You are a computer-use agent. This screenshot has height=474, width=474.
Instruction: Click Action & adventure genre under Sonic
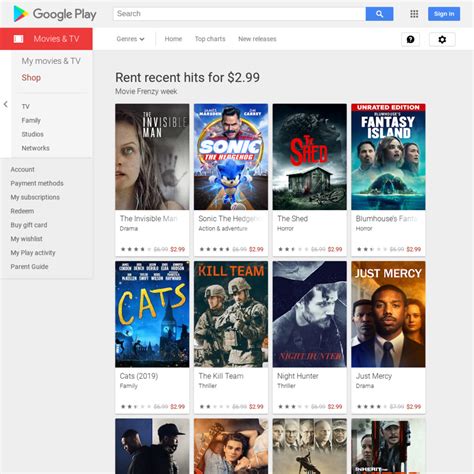223,229
